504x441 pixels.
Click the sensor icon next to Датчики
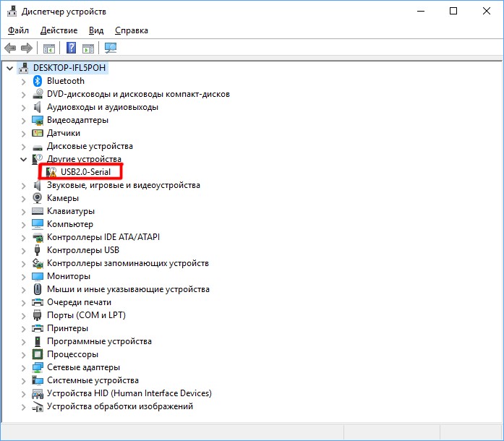(x=38, y=133)
